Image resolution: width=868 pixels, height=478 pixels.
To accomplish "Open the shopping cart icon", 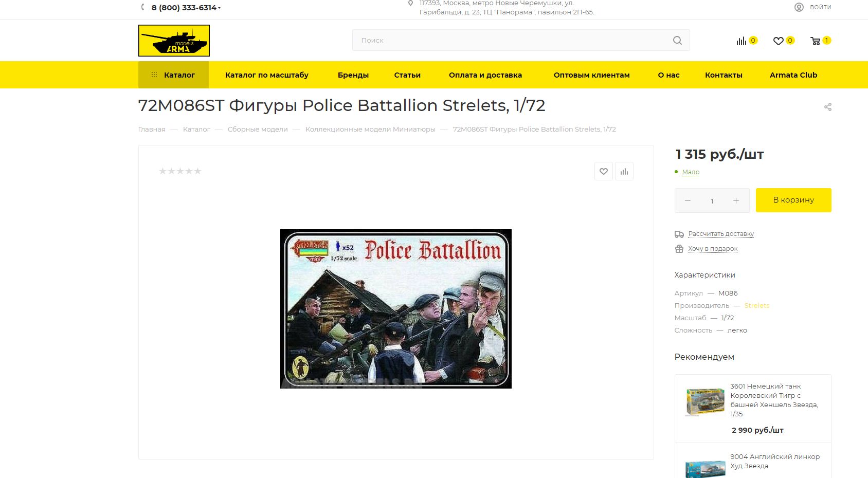I will coord(816,41).
